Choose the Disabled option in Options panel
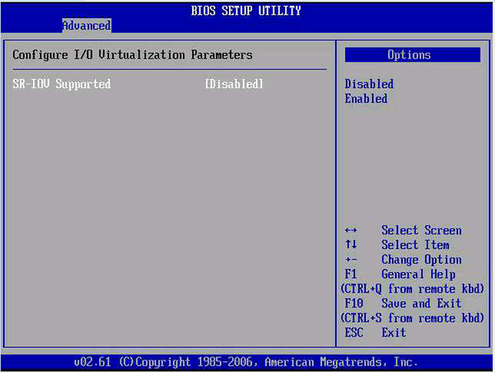Screen dimensions: 495x373 coord(369,84)
